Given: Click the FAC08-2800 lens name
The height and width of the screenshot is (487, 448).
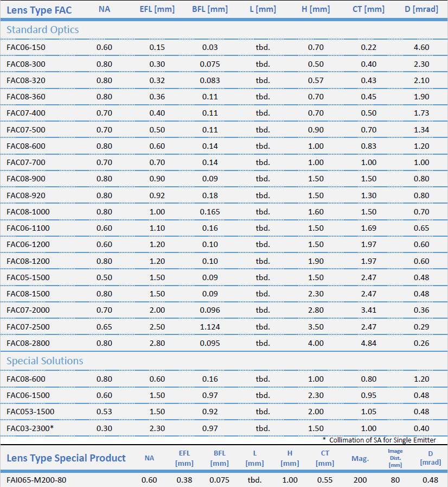Looking at the screenshot, I should tap(28, 343).
